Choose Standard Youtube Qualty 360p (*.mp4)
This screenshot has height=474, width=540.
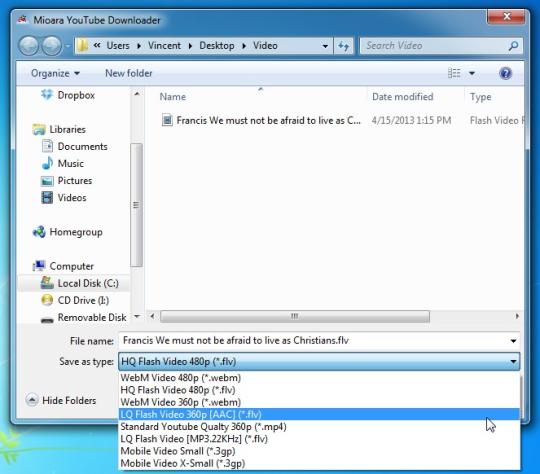click(x=319, y=426)
